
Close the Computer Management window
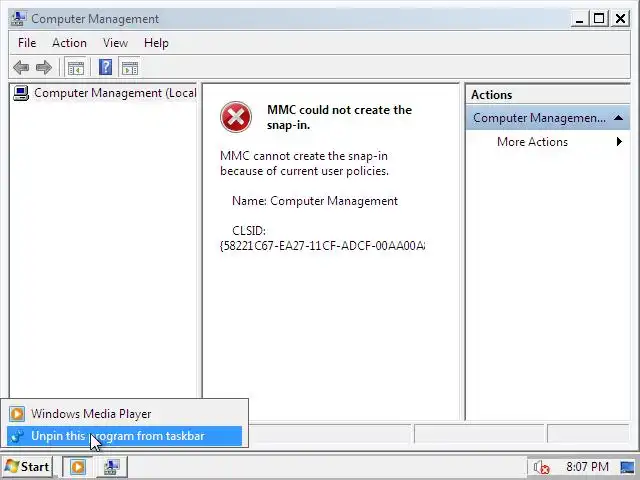[620, 18]
